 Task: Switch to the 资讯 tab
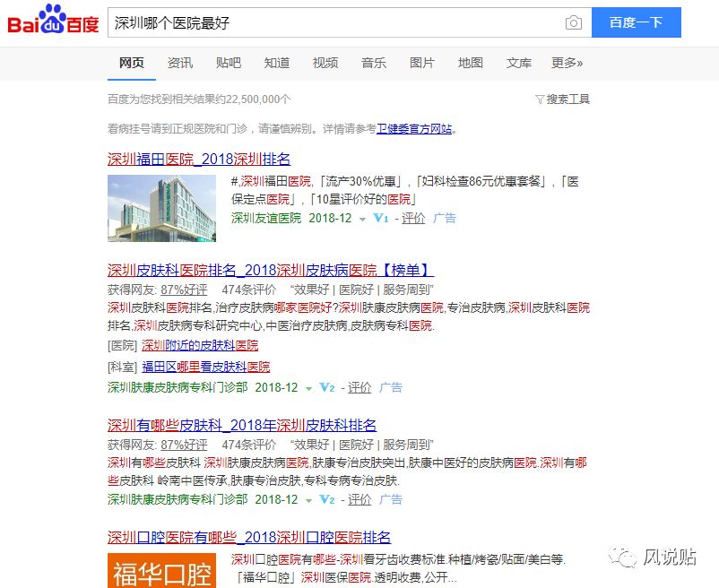(179, 63)
